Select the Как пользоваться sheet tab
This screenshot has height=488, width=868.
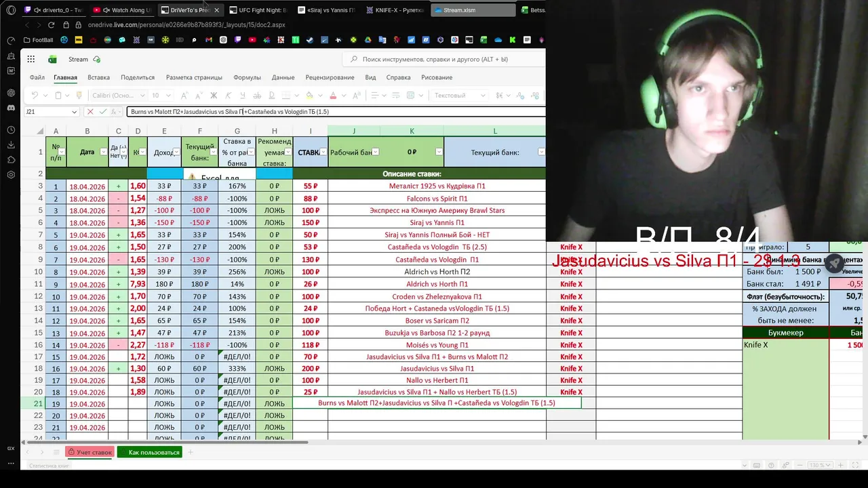[150, 452]
